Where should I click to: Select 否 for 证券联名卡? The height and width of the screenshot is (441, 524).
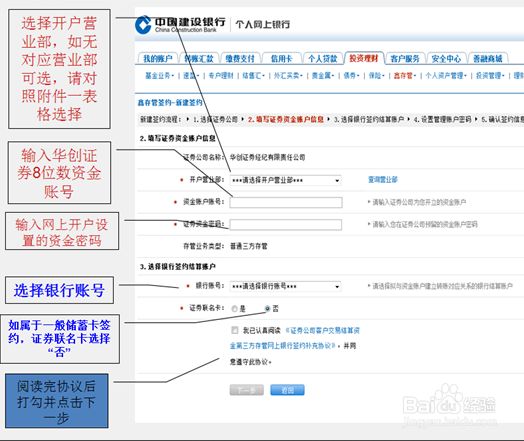tap(267, 308)
